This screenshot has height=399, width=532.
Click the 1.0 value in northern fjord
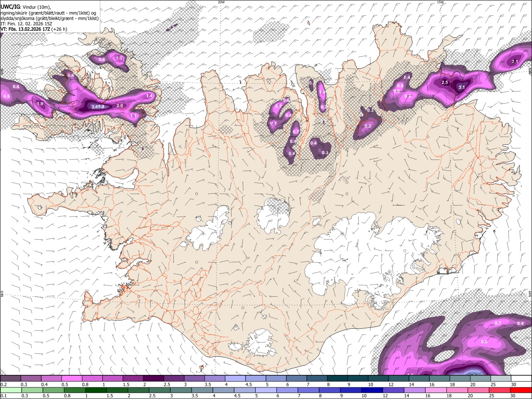(x=322, y=92)
